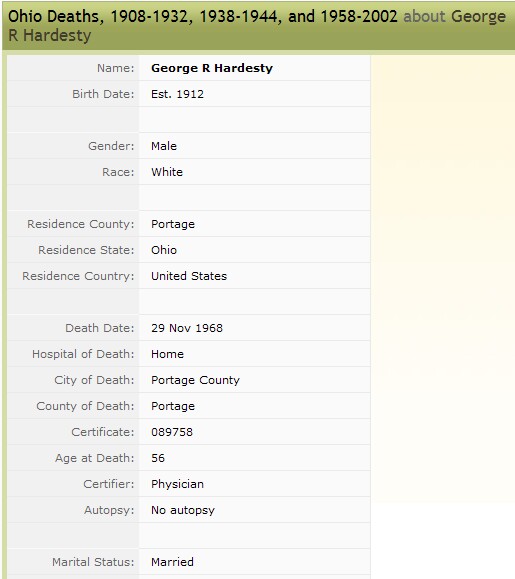The image size is (515, 579).
Task: Click the Birth Date value Est. 1912
Action: coord(177,94)
